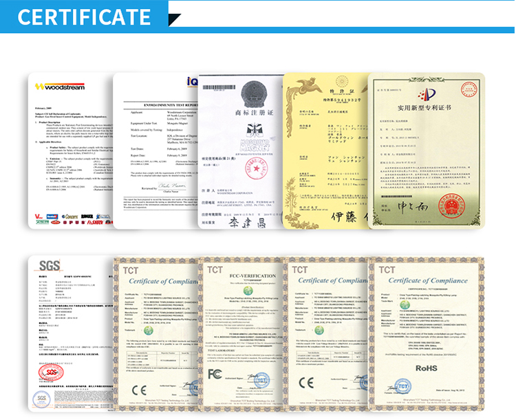Open the utility model patent certificate
The height and width of the screenshot is (420, 516).
pyautogui.click(x=426, y=151)
